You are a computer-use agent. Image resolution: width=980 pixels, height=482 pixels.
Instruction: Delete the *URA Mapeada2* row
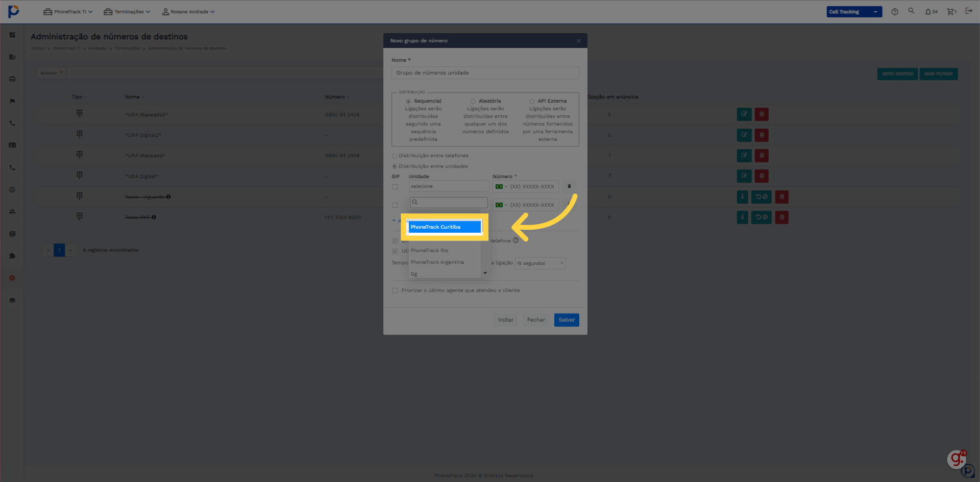click(762, 114)
